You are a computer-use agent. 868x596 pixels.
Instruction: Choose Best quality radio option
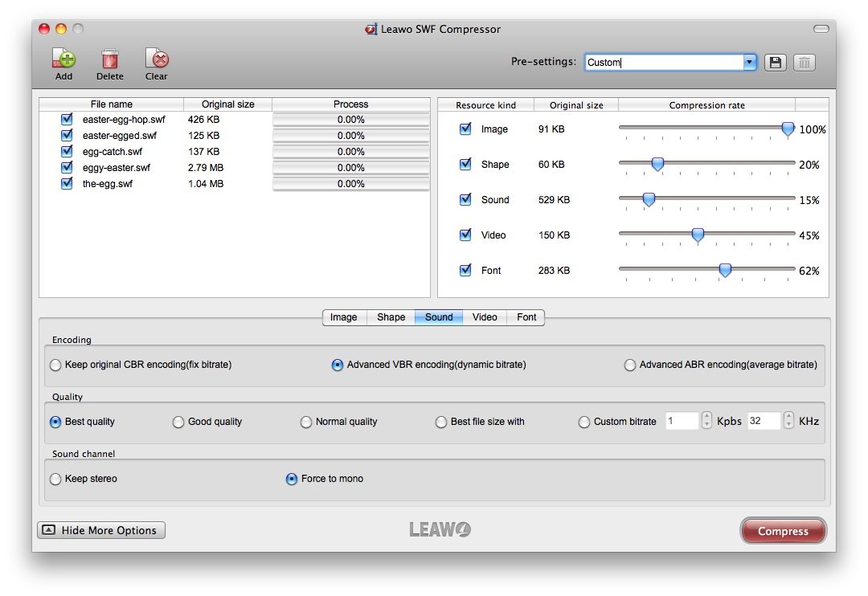(x=55, y=423)
